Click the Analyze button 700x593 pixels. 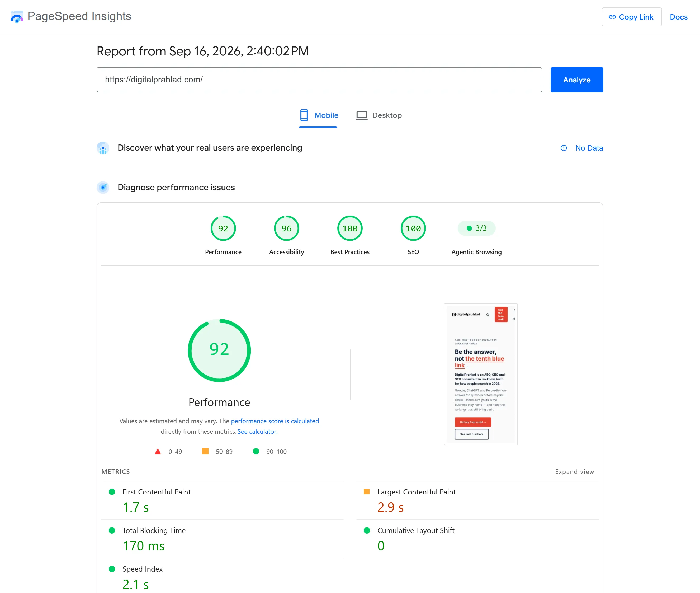pyautogui.click(x=576, y=80)
